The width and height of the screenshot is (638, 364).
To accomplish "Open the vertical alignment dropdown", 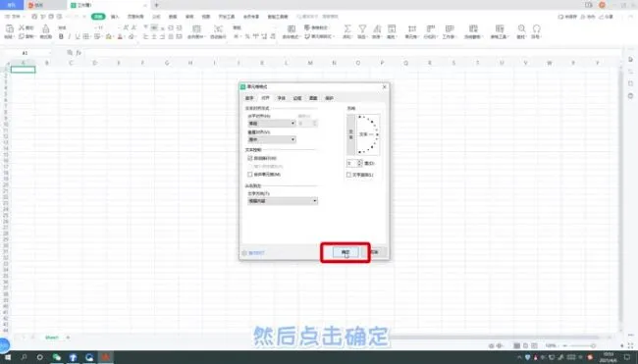I will point(272,139).
